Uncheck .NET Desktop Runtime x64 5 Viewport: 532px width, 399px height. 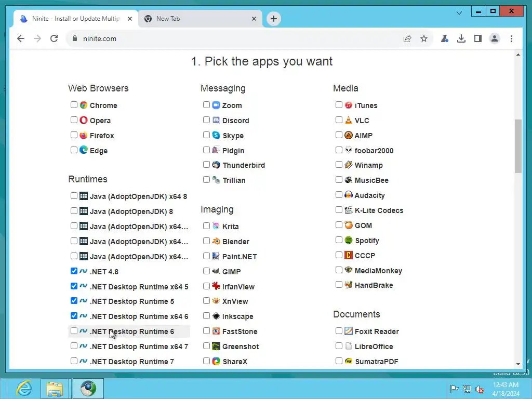pyautogui.click(x=74, y=286)
